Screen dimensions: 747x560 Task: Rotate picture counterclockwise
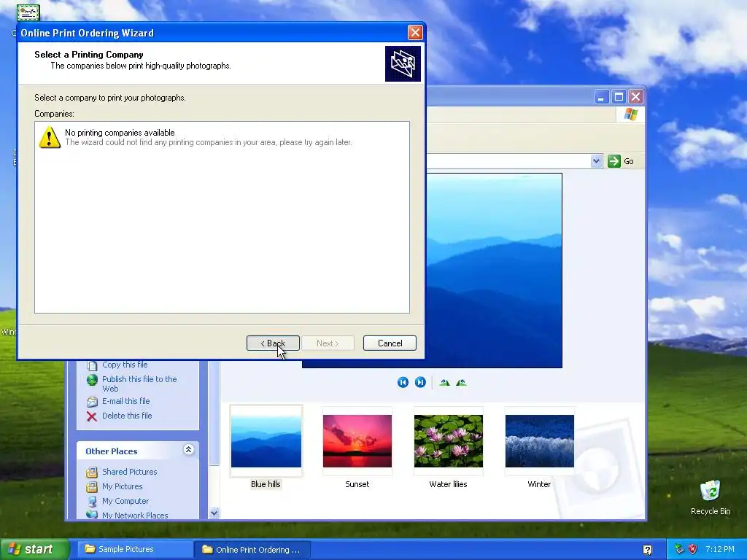[x=461, y=382]
